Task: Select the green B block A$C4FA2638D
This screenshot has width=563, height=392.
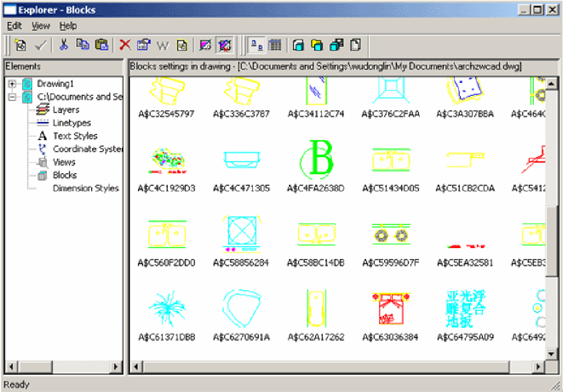Action: pyautogui.click(x=317, y=159)
